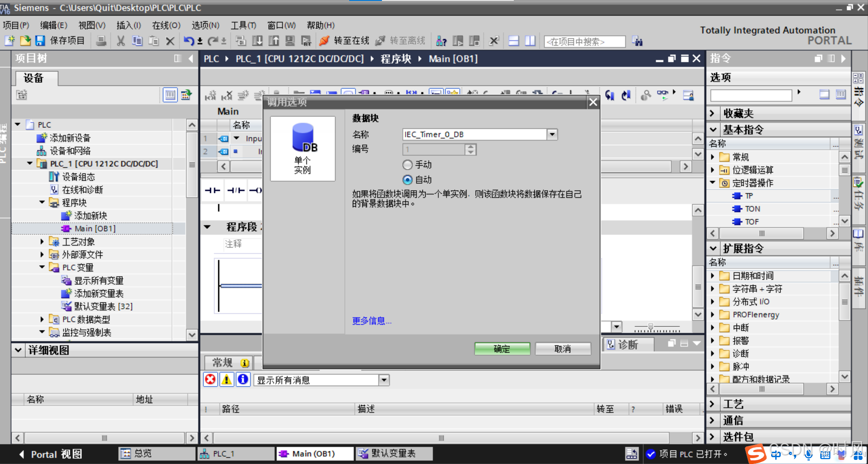The image size is (868, 464).
Task: Open the 项目(P) menu
Action: [x=16, y=25]
